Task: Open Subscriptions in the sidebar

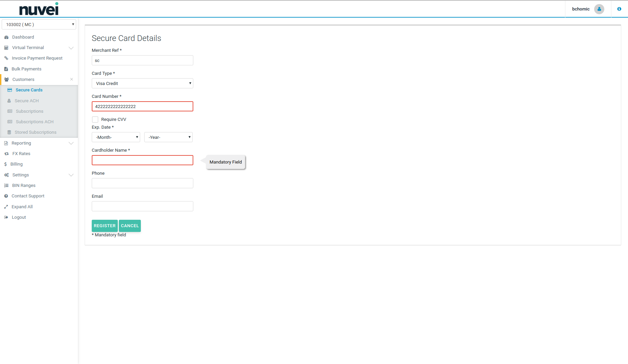Action: coord(29,111)
